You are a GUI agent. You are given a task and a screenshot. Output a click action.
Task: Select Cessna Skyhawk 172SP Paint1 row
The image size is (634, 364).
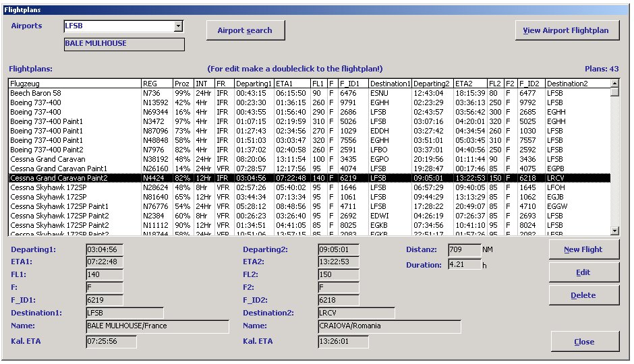coord(310,206)
